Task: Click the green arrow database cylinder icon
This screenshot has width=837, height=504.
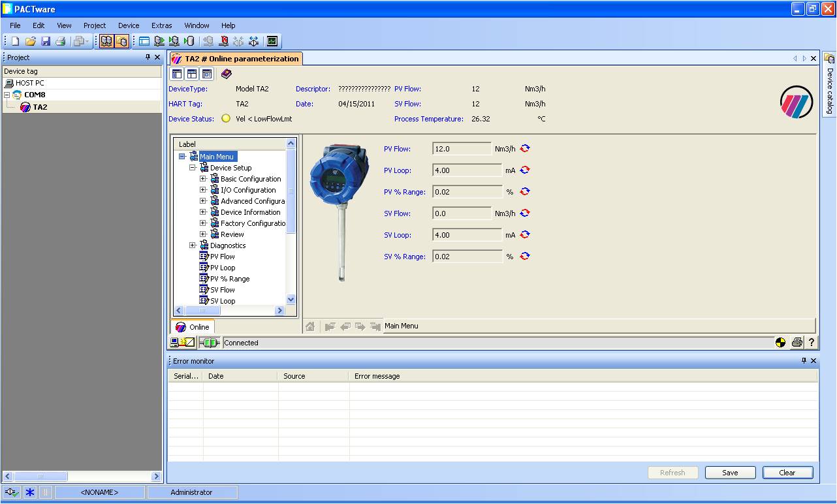Action: tap(189, 41)
